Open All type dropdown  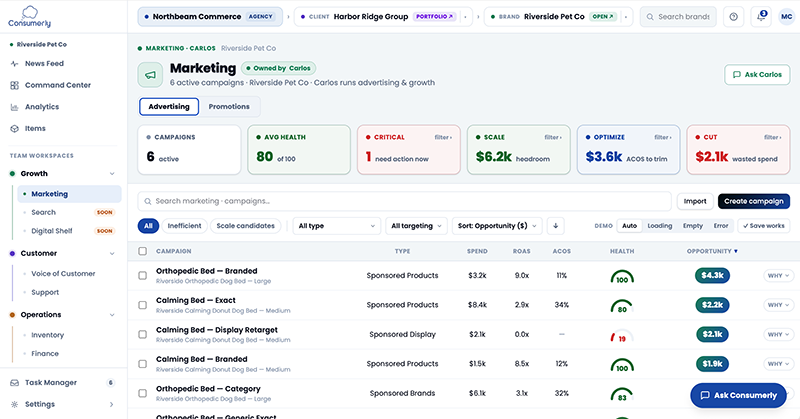tap(337, 226)
